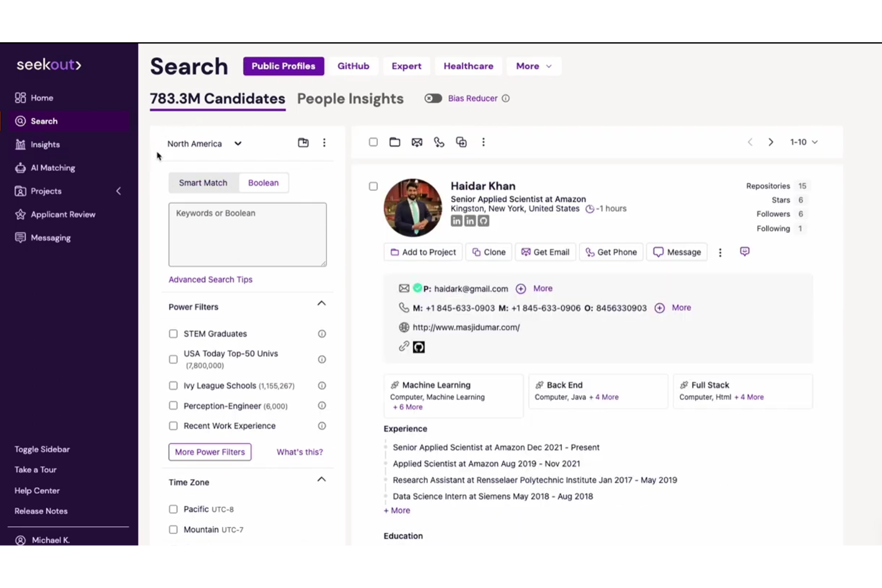Click the bulk Get Phone icon in toolbar
Image resolution: width=882 pixels, height=588 pixels.
click(439, 142)
